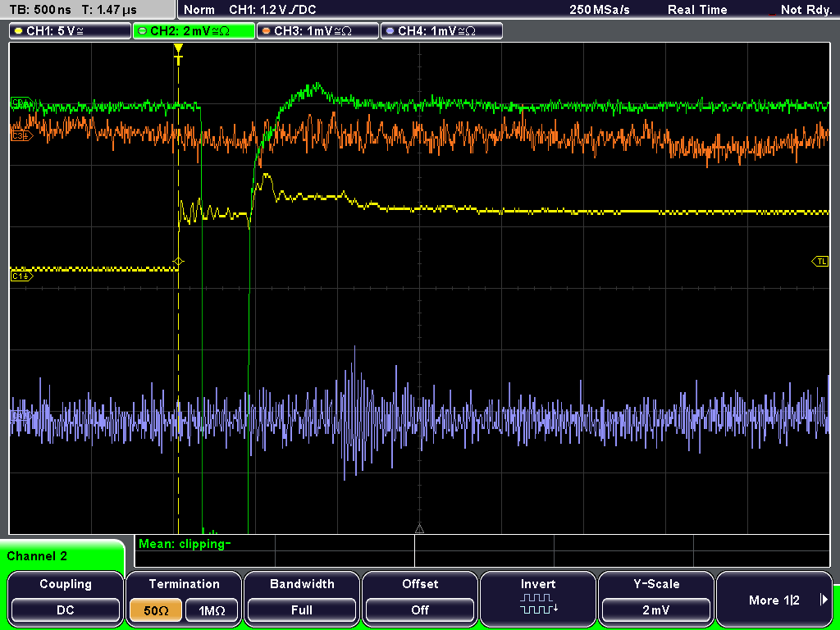The height and width of the screenshot is (630, 840).
Task: Click the time reference triangle at grid bottom
Action: 419,529
